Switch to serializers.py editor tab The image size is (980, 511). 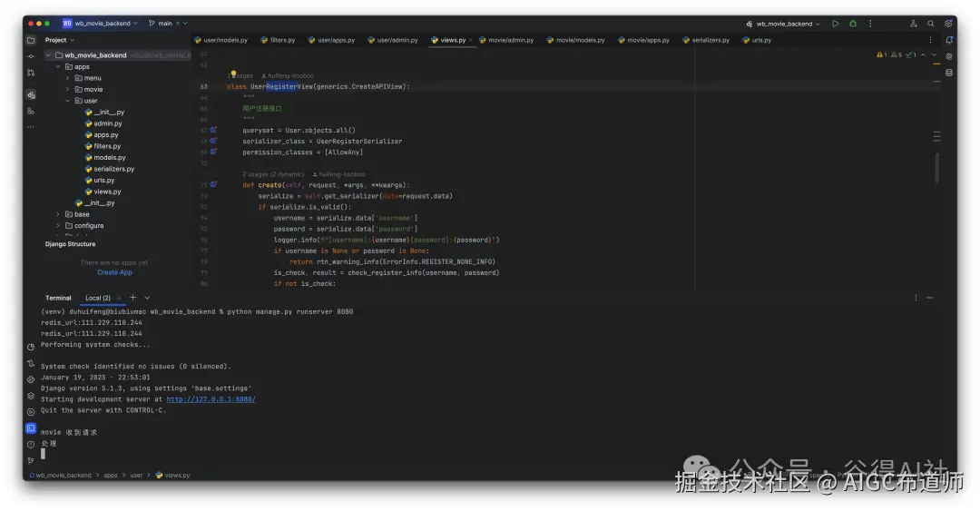coord(706,40)
